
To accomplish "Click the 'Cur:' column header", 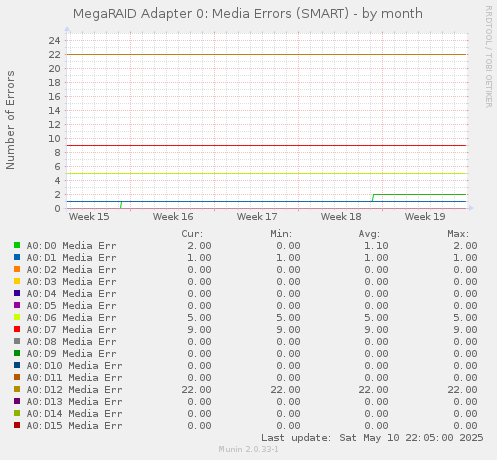I will (x=192, y=234).
